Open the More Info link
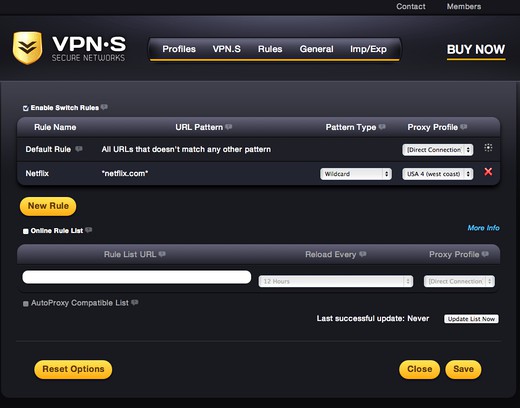Image resolution: width=520 pixels, height=408 pixels. pyautogui.click(x=483, y=228)
